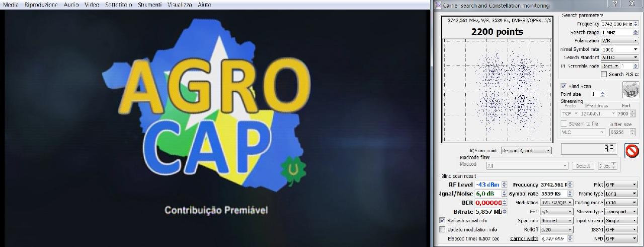Viewport: 644px width, 247px height.
Task: Open the Visualizza menu
Action: [x=180, y=5]
